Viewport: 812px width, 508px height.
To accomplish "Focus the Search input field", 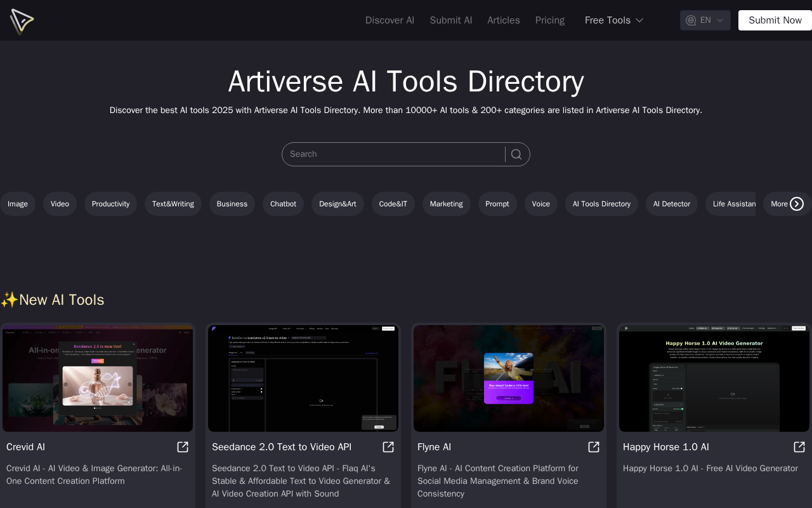I will pyautogui.click(x=393, y=154).
